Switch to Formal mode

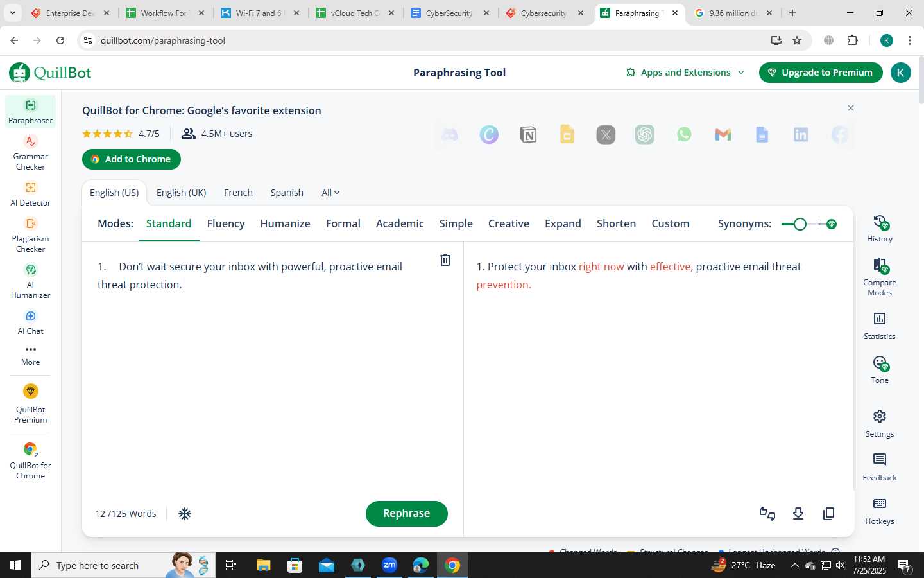click(x=343, y=223)
